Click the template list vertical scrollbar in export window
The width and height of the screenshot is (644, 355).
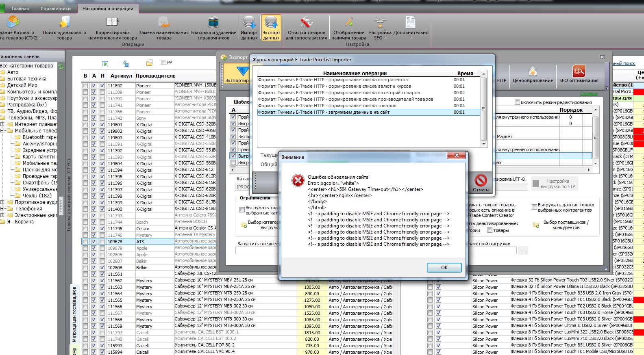tap(596, 137)
